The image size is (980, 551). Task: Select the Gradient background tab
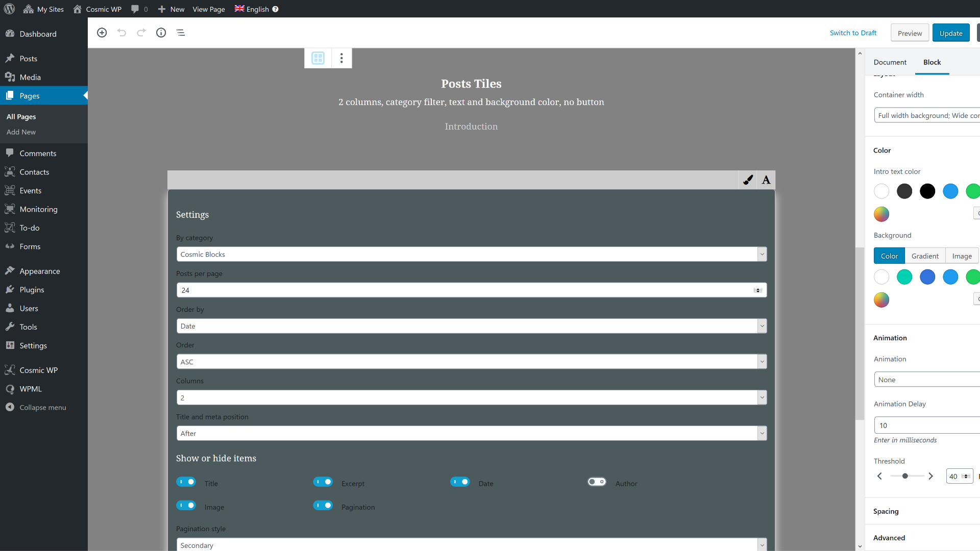point(925,256)
